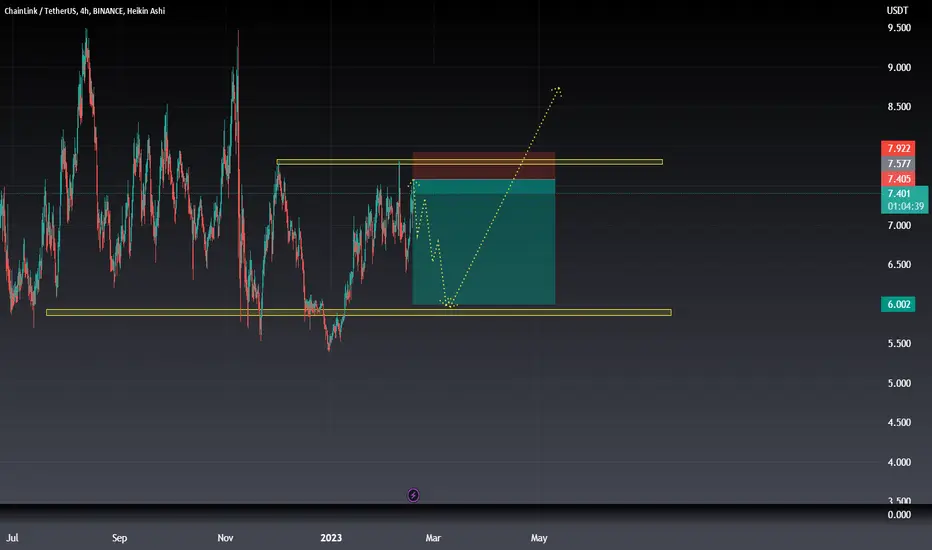Click the green 6.002 target price label
Screen dimensions: 932x550
coord(898,304)
